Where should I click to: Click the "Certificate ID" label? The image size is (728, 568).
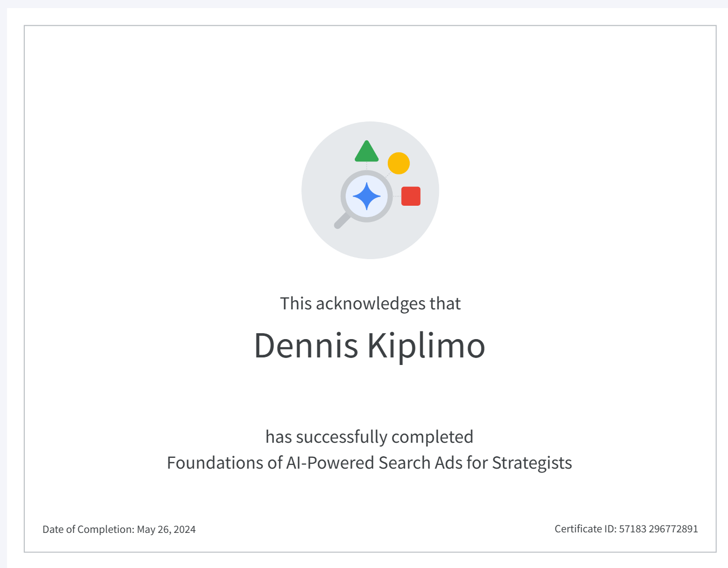(x=585, y=529)
